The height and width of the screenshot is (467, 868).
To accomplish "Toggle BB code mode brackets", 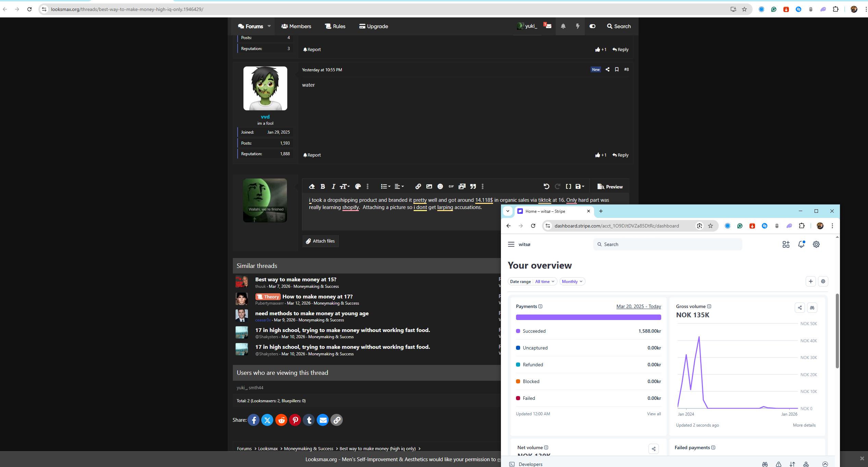I will click(x=568, y=186).
